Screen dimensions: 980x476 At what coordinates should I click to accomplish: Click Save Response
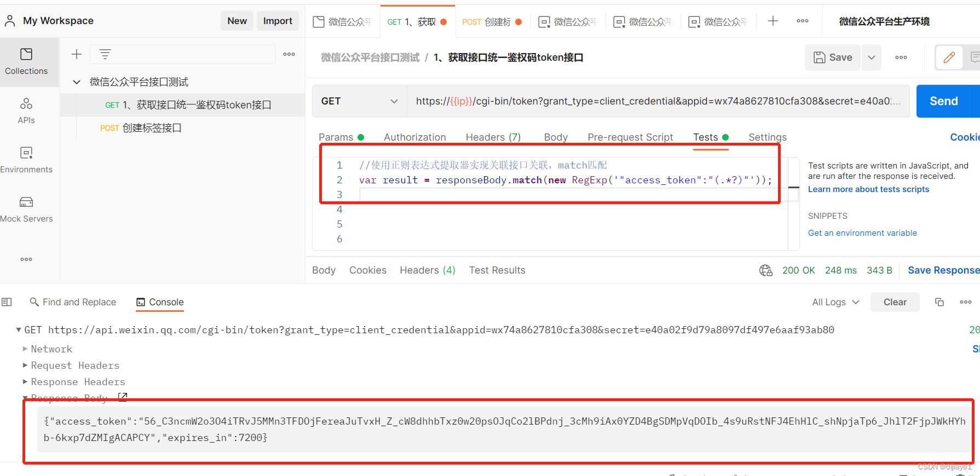[x=943, y=270]
